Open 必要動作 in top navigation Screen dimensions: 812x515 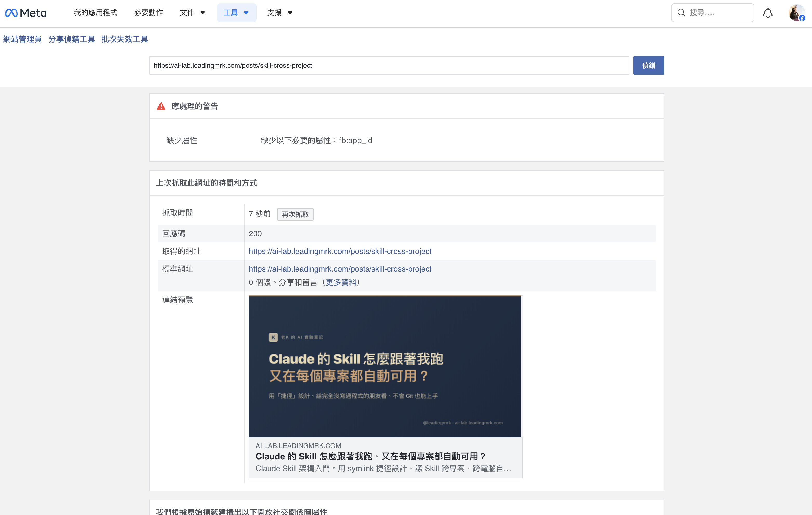coord(148,13)
